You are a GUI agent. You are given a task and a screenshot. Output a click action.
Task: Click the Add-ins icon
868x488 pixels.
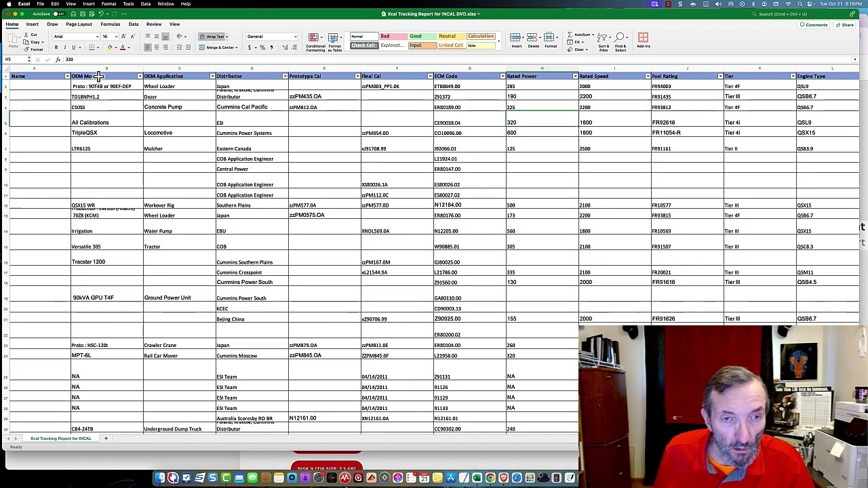pos(643,40)
